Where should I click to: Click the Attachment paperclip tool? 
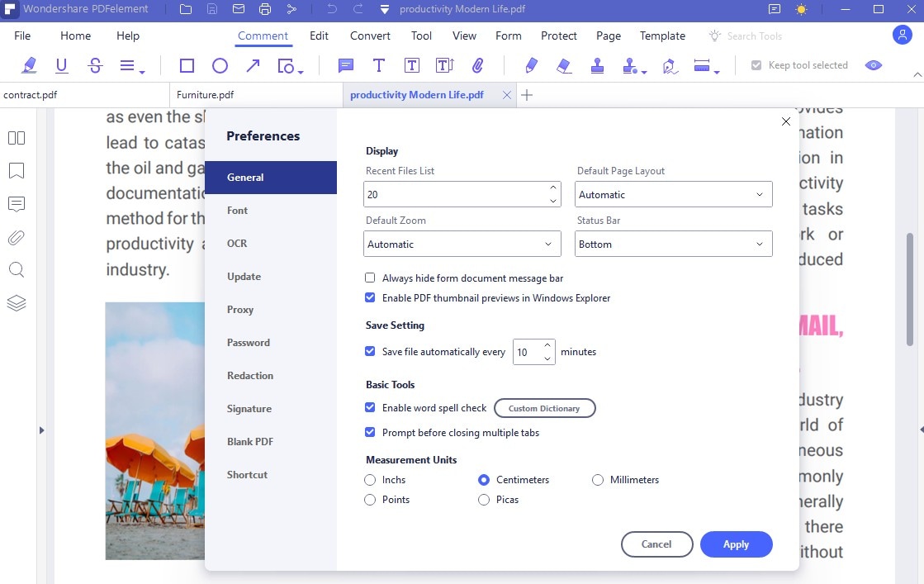tap(478, 65)
